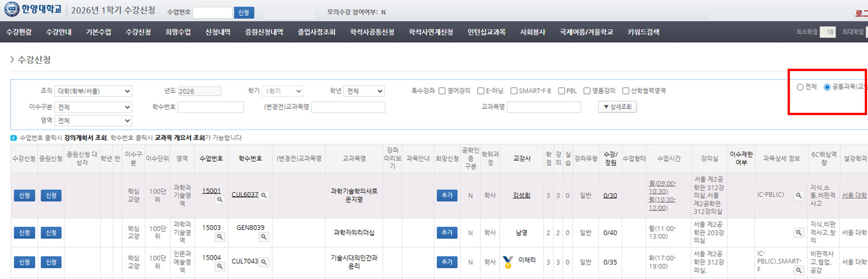Open the 인턴십교과목 menu

pos(487,32)
